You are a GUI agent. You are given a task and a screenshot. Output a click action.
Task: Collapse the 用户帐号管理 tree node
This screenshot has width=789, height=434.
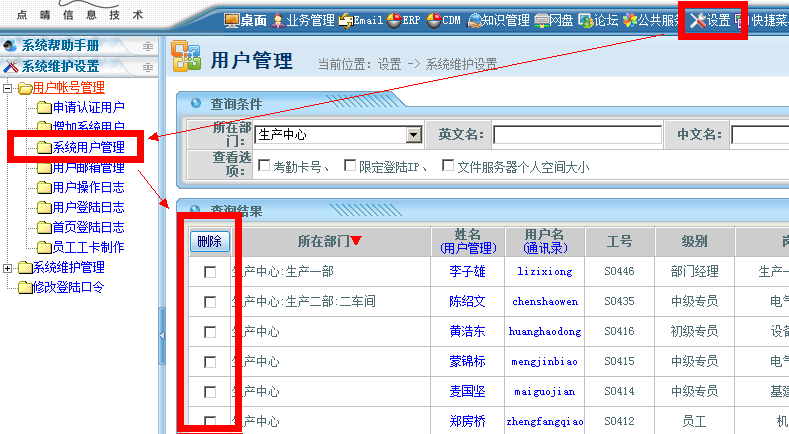point(9,88)
